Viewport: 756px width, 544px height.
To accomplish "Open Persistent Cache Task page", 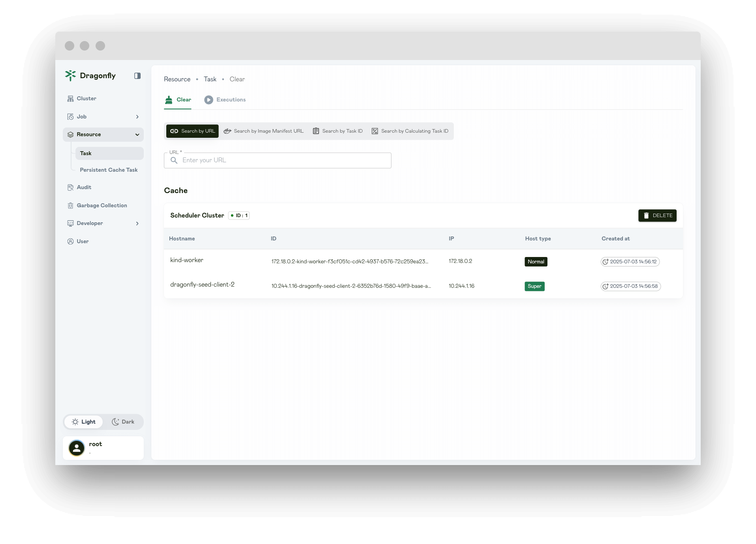I will pyautogui.click(x=109, y=170).
